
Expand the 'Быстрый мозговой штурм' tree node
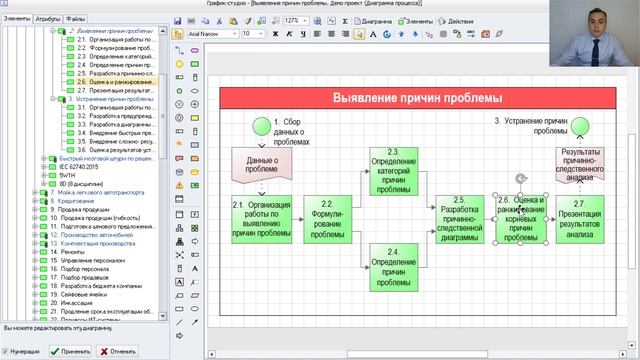(x=44, y=158)
